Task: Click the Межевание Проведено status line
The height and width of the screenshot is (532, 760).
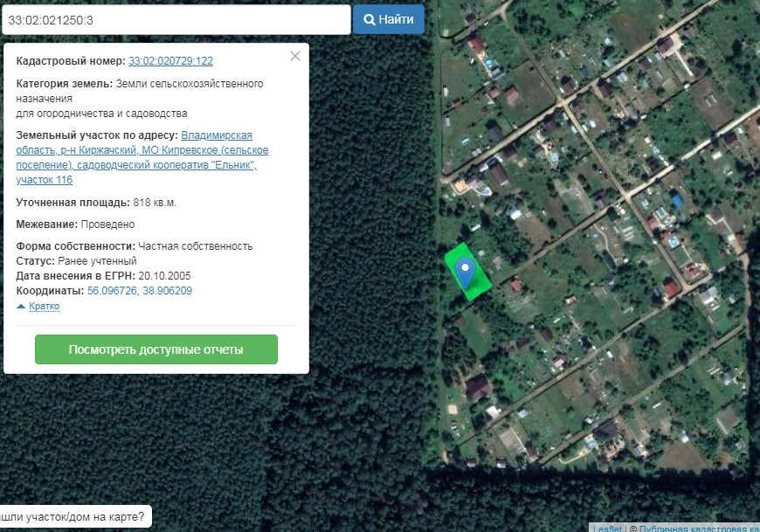Action: click(75, 225)
